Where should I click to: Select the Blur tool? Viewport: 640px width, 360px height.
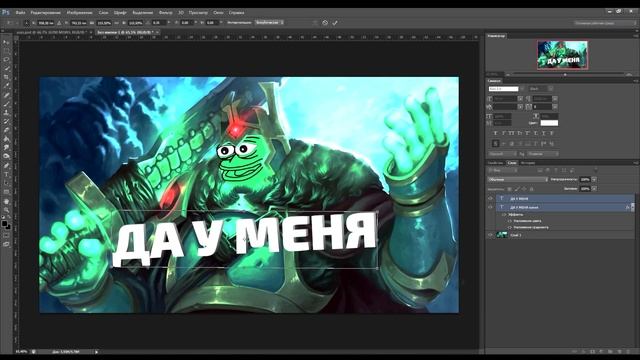(6, 147)
